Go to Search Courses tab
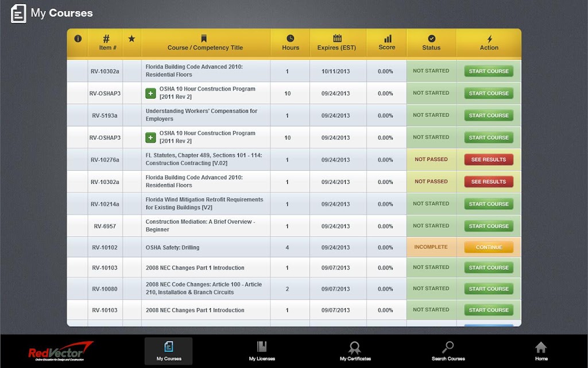Image resolution: width=588 pixels, height=368 pixels. (448, 351)
